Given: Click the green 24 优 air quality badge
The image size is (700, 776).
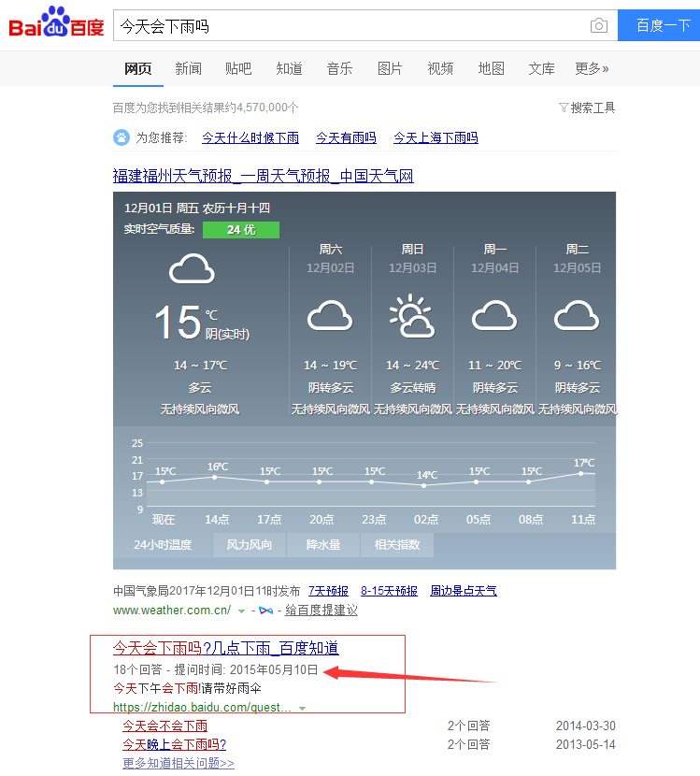Looking at the screenshot, I should tap(241, 230).
